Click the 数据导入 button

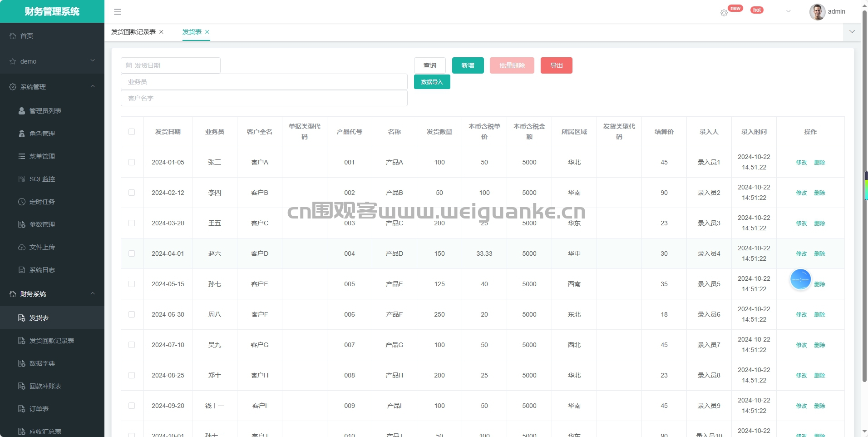pos(432,82)
